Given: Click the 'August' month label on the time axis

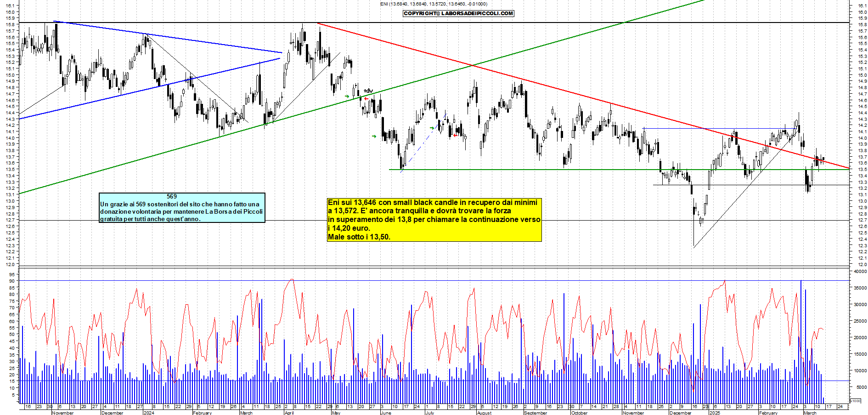Looking at the screenshot, I should pos(484,413).
